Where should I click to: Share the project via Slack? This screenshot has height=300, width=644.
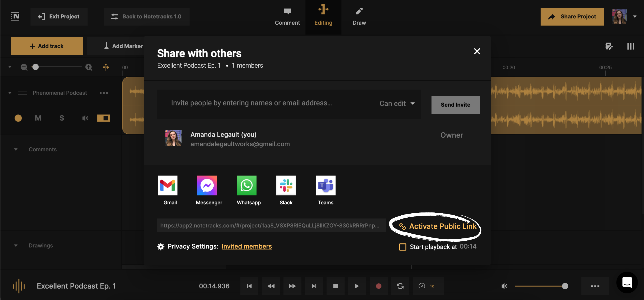click(x=286, y=186)
